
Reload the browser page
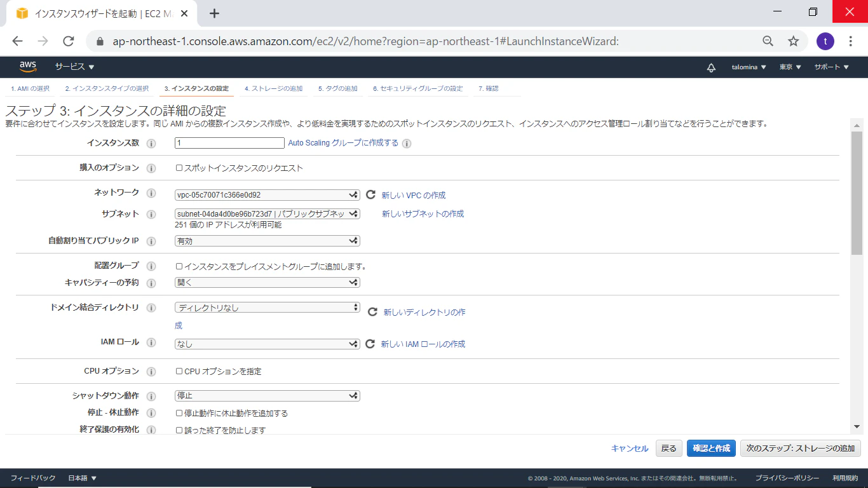tap(69, 41)
